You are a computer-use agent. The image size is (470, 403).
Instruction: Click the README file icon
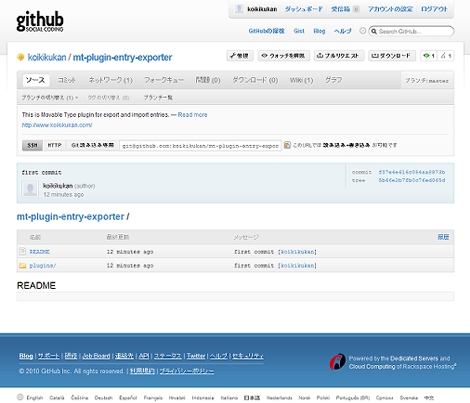coord(22,251)
